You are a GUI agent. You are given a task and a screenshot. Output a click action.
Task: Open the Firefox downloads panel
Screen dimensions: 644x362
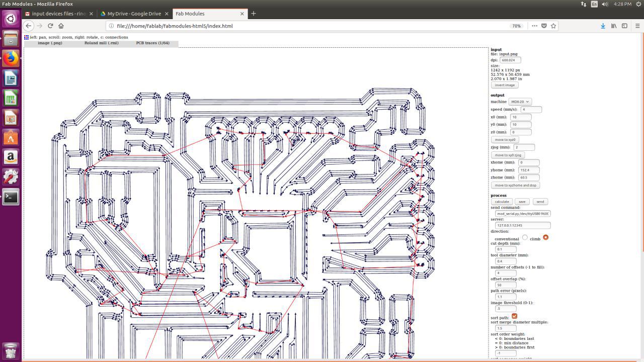603,26
